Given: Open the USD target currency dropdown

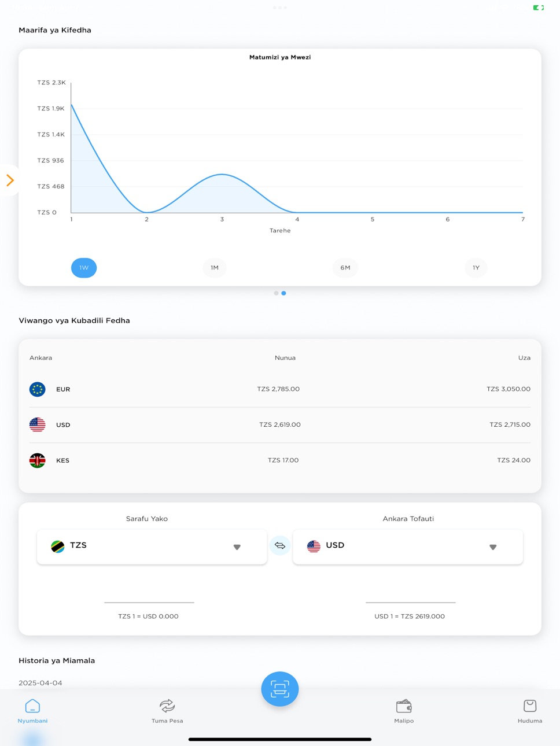Looking at the screenshot, I should pos(408,546).
